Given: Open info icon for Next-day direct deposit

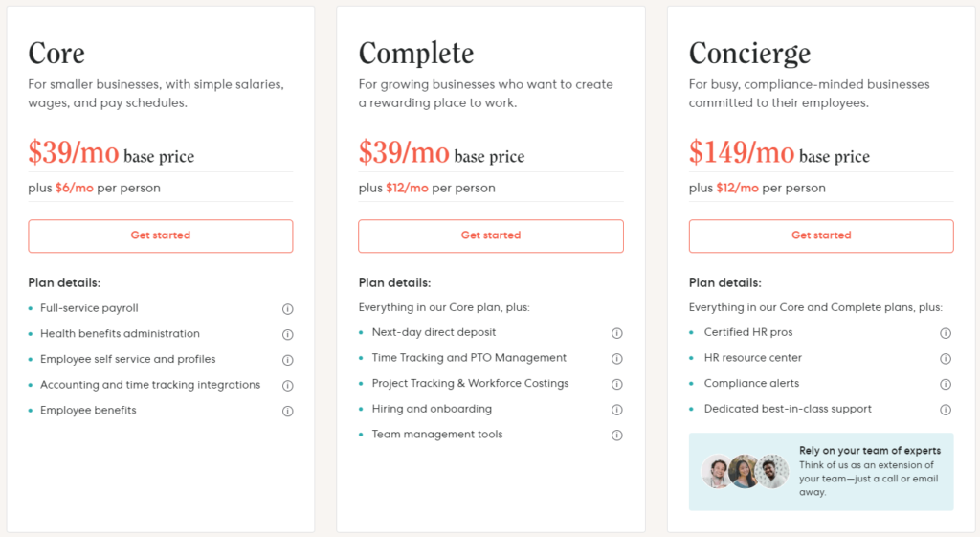Looking at the screenshot, I should [617, 333].
